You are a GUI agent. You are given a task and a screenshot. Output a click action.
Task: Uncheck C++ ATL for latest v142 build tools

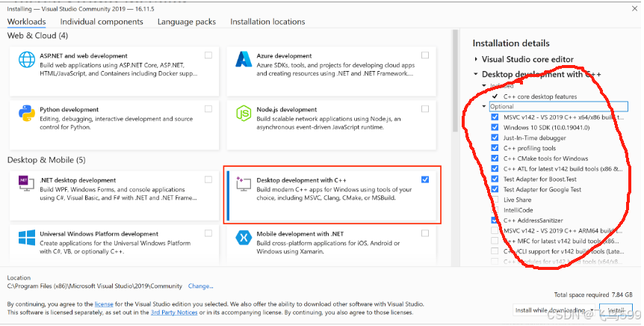495,168
